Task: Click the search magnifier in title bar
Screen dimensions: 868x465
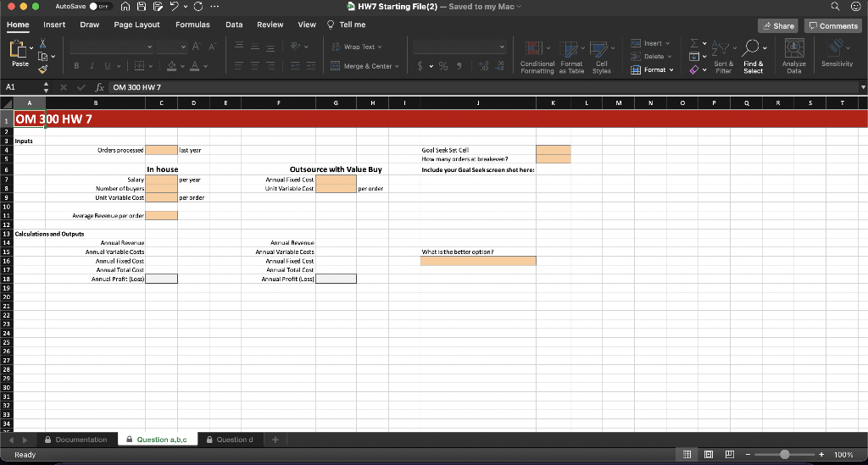Action: point(835,7)
